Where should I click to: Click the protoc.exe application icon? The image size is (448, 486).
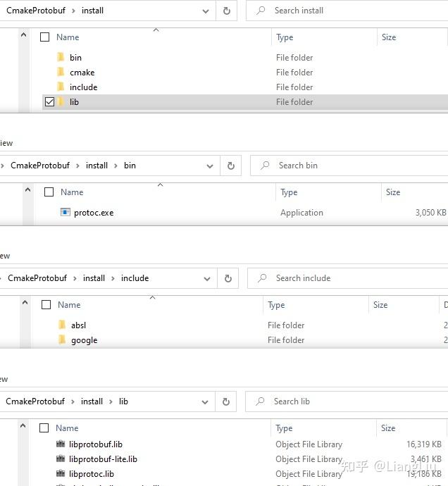pos(66,213)
